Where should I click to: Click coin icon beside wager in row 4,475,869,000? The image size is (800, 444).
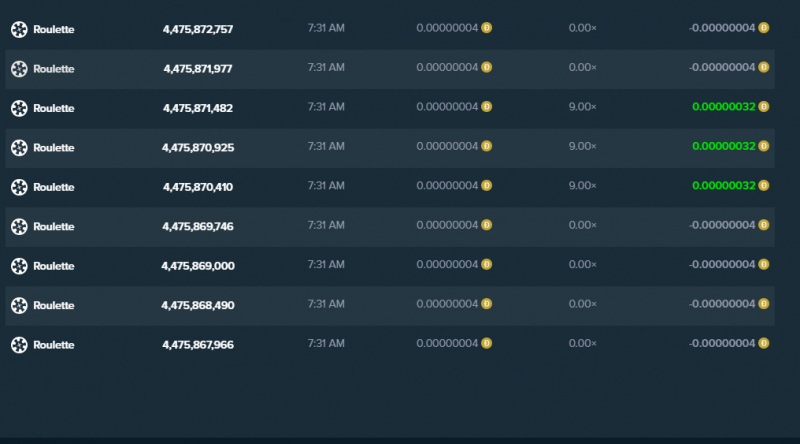coord(487,264)
